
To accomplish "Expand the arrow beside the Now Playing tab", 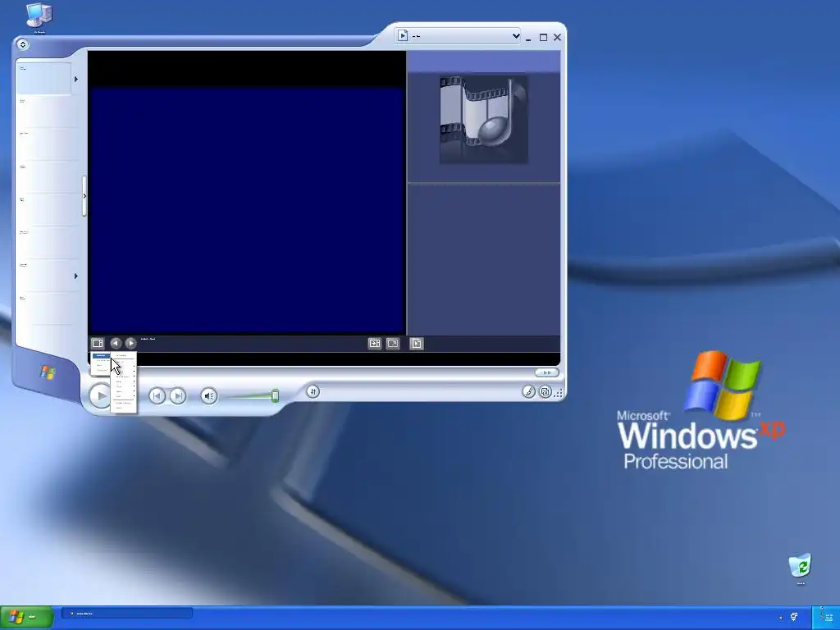I will pos(76,80).
